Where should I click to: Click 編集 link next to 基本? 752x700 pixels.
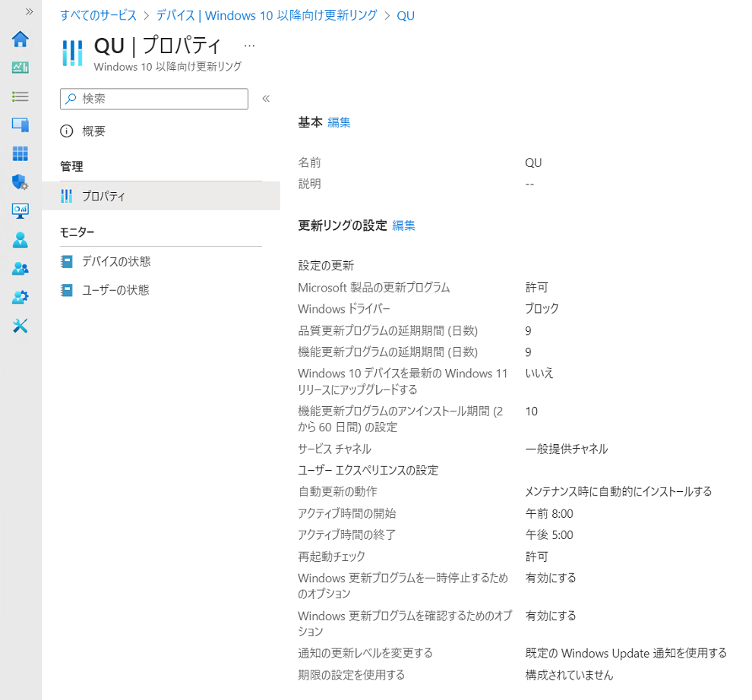point(339,122)
